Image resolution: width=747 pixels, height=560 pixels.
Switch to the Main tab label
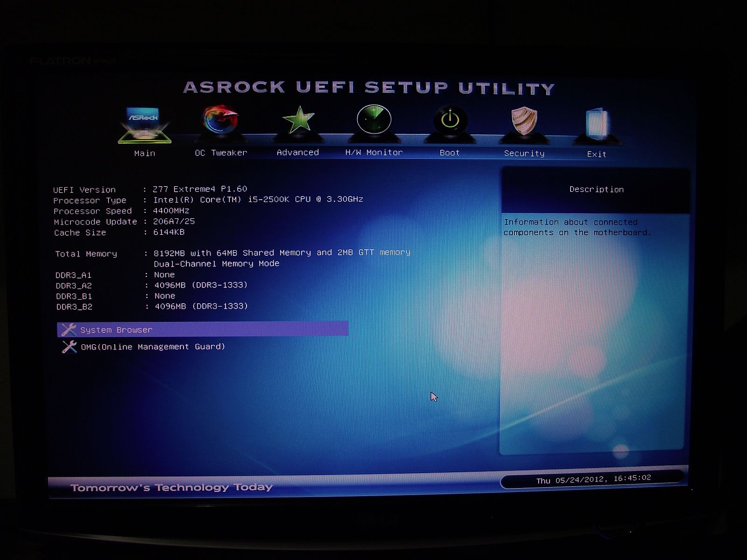(x=145, y=153)
